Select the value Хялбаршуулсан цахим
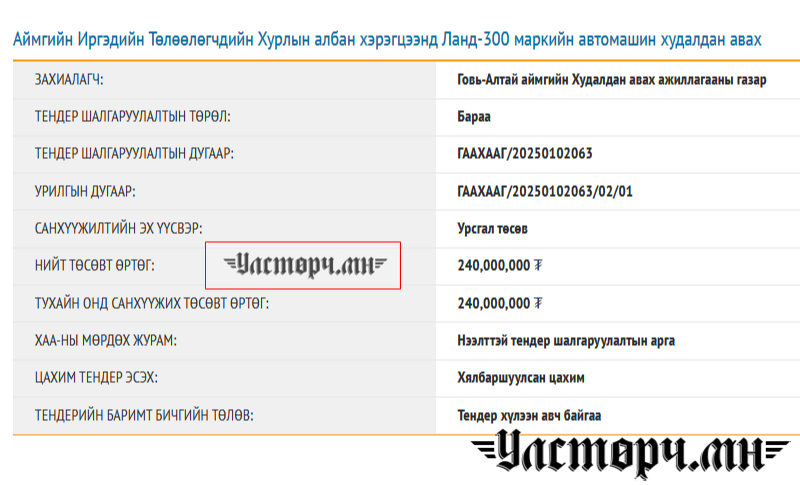This screenshot has height=485, width=800. coord(521,378)
